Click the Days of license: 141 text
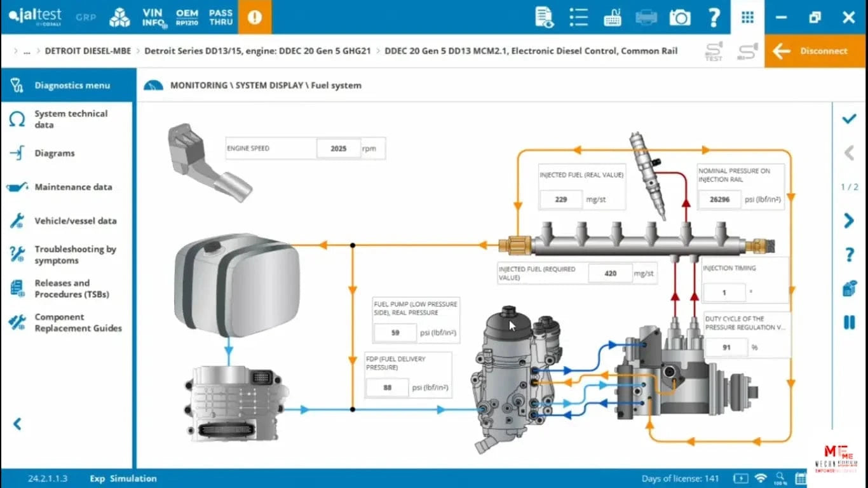 click(x=680, y=478)
